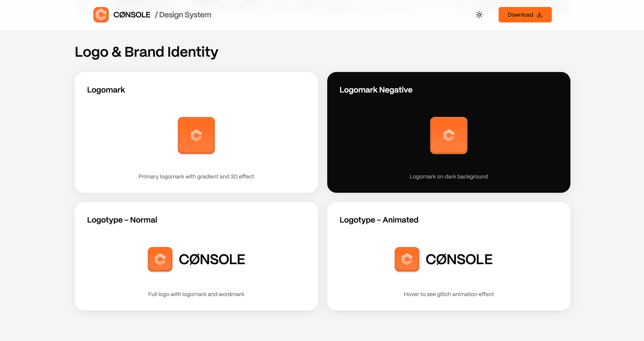
Task: Select the CØNSOLE wordmark in Logotype – Animated
Action: 459,259
